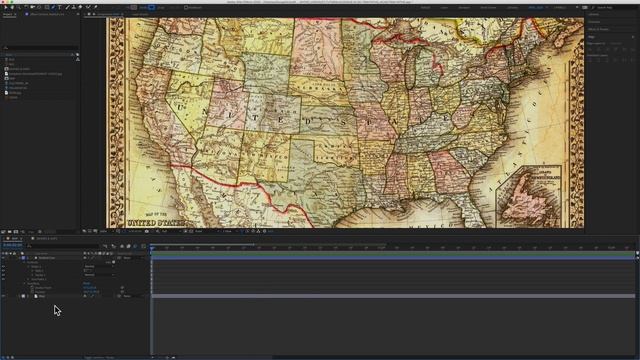Click the interpret footage icon below Project panel

(3, 231)
